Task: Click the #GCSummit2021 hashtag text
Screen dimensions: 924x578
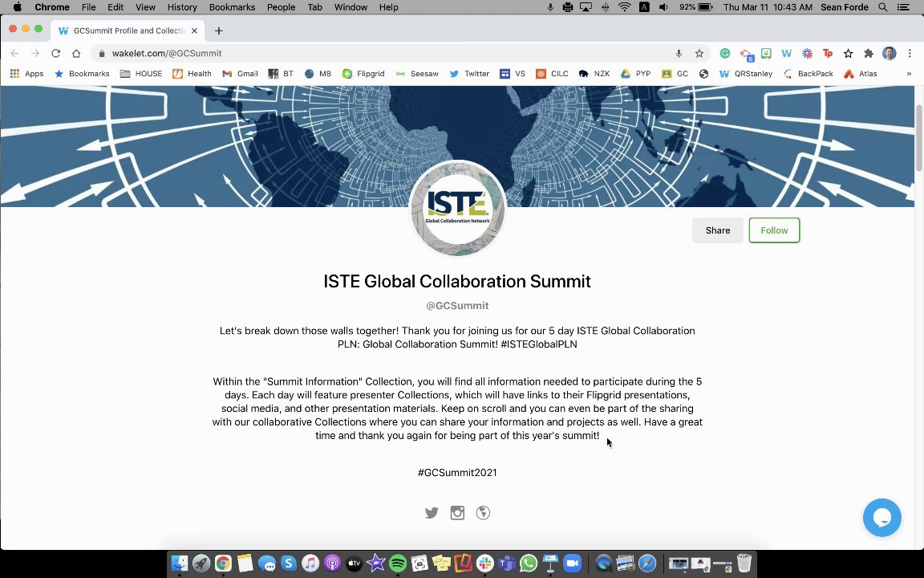Action: (457, 472)
